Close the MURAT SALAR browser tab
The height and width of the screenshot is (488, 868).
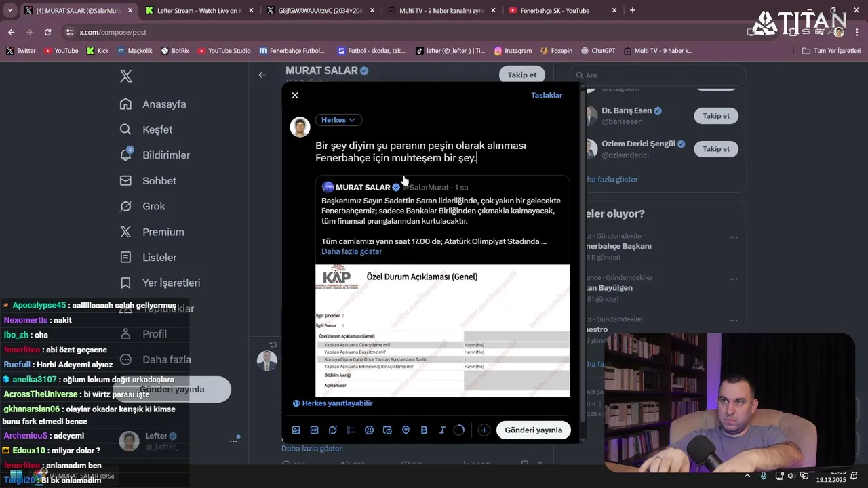tap(132, 11)
